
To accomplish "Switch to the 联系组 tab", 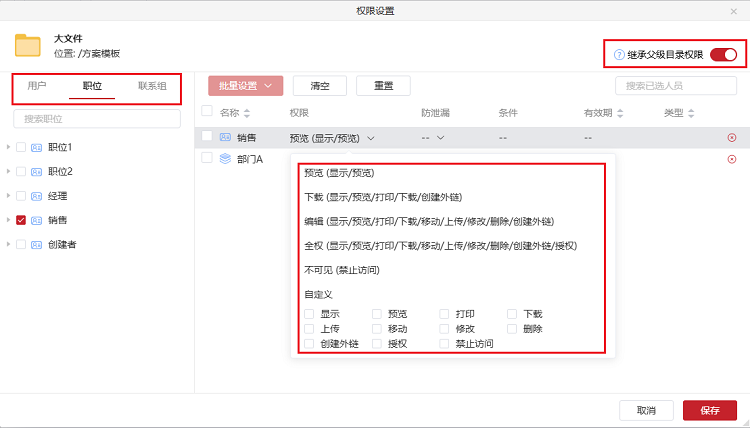I will pyautogui.click(x=152, y=86).
